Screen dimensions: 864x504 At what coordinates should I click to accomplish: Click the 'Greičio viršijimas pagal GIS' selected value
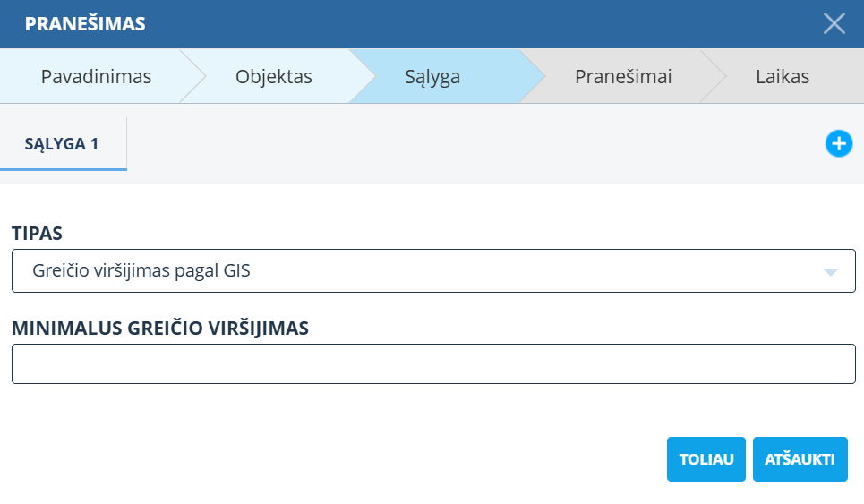pos(141,271)
